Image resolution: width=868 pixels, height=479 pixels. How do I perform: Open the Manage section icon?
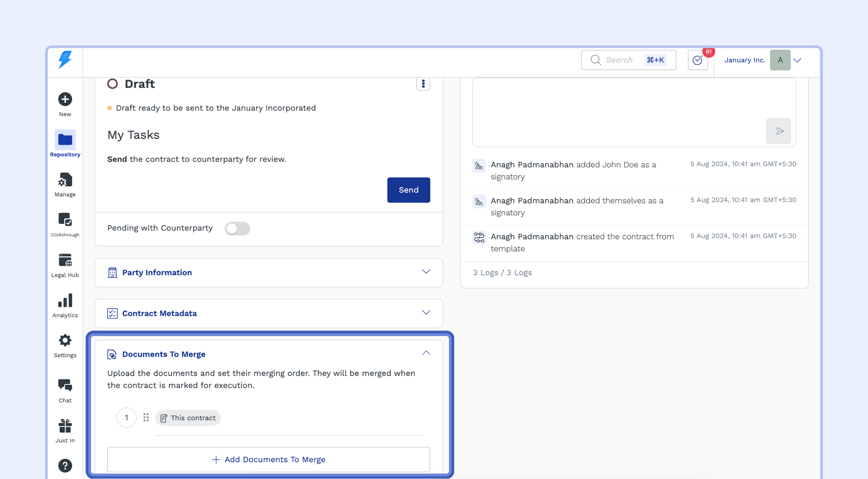(65, 180)
